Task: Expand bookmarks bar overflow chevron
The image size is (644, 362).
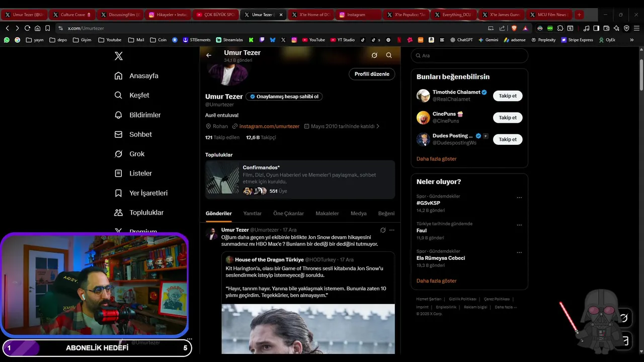Action: point(632,40)
